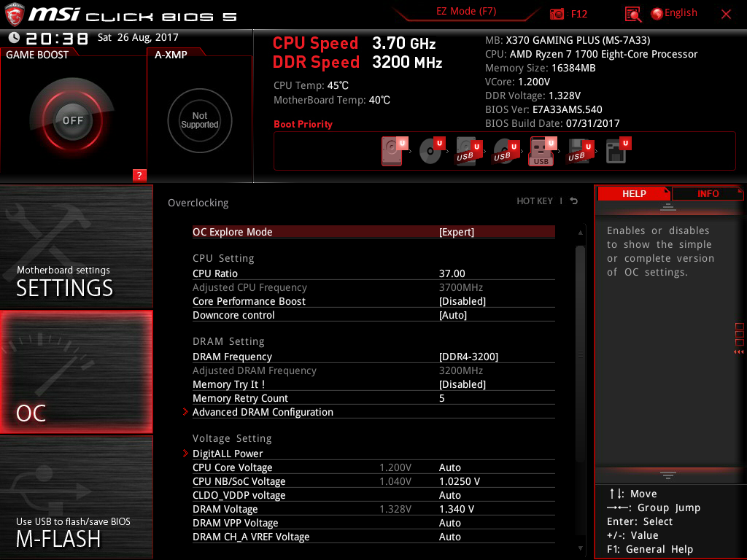
Task: Click the clock icon beside the time
Action: pos(15,37)
